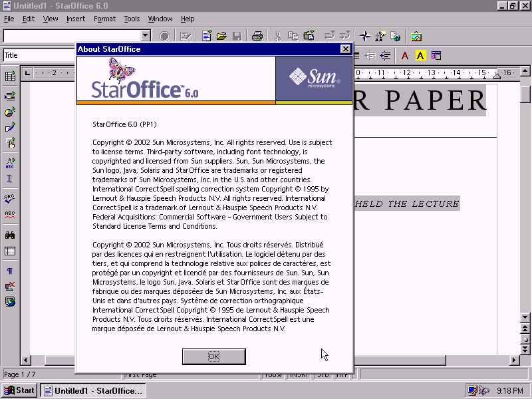This screenshot has height=399, width=532.
Task: Click the Next Page double-arrow button
Action: tap(525, 349)
